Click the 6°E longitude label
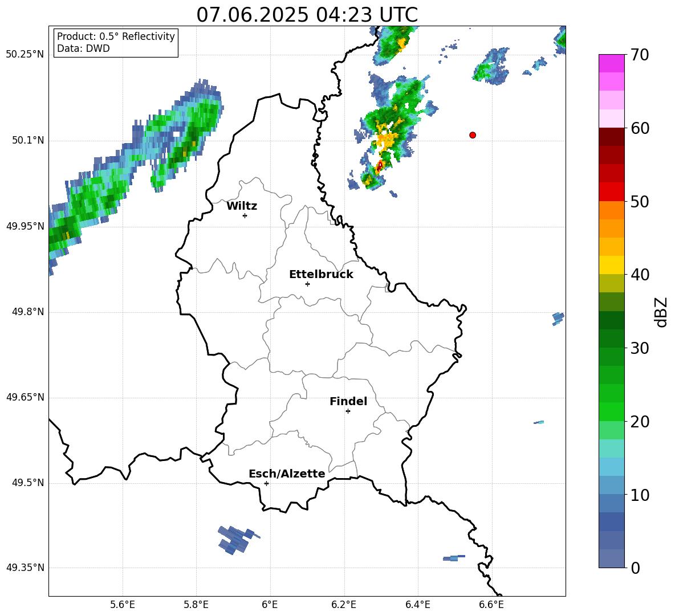This screenshot has height=616, width=675. [x=270, y=605]
